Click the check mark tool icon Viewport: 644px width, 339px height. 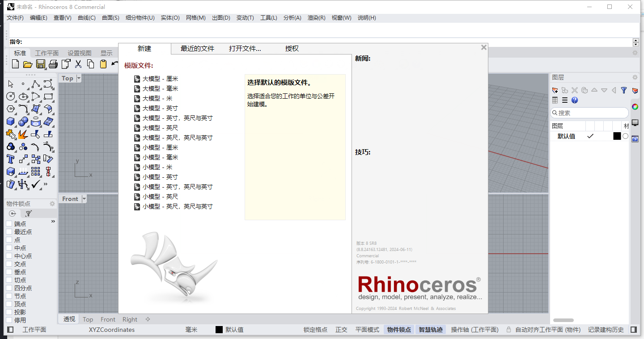(36, 184)
